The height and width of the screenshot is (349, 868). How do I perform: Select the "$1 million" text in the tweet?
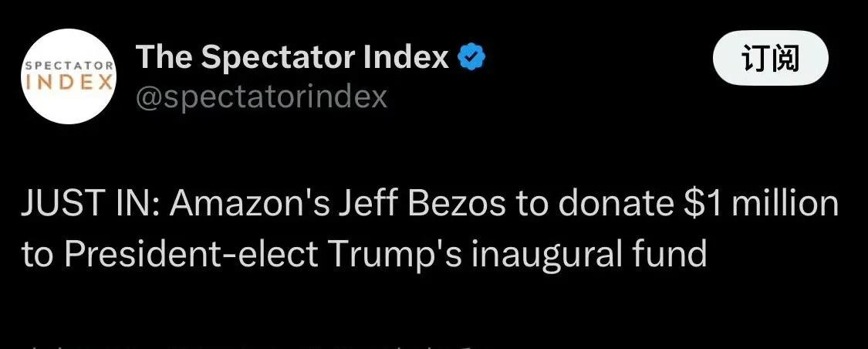762,203
